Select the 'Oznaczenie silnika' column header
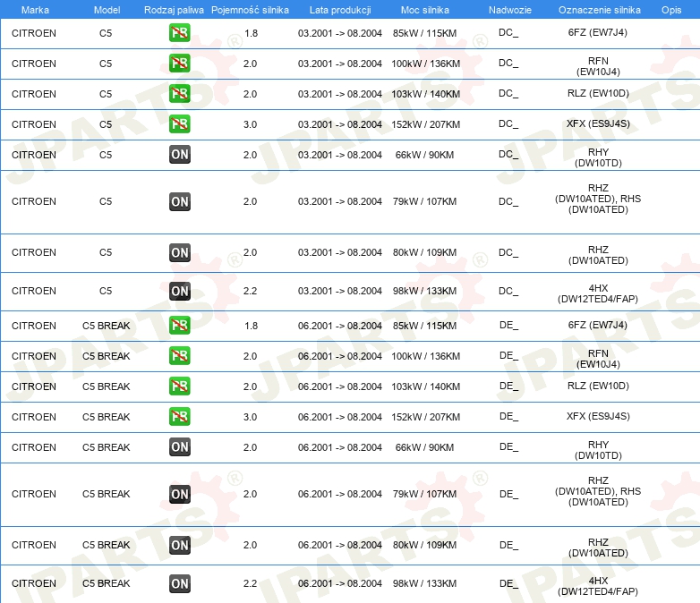Screen dimensions: 700x603 pyautogui.click(x=597, y=10)
